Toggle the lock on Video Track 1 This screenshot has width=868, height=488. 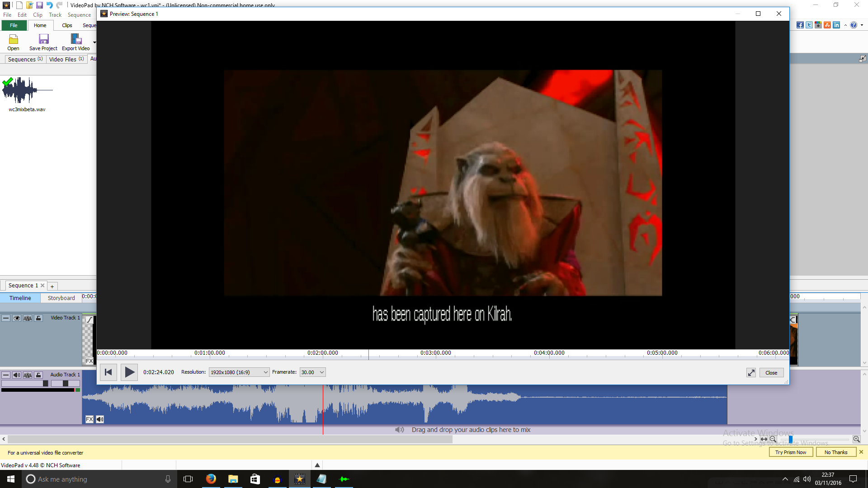(x=38, y=318)
